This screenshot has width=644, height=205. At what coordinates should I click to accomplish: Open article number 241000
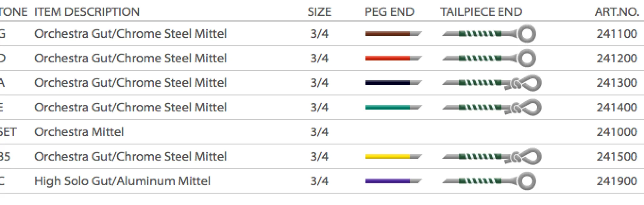(617, 132)
